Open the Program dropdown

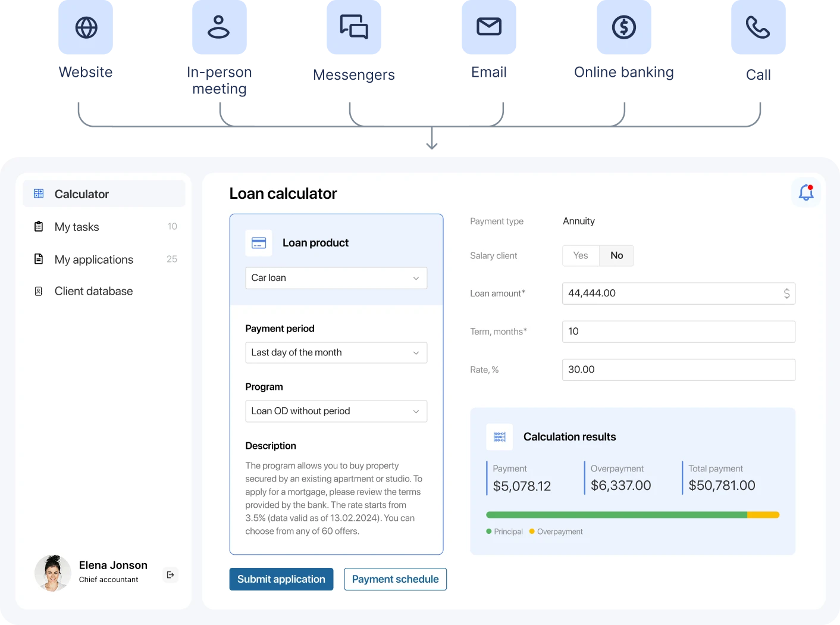tap(336, 411)
